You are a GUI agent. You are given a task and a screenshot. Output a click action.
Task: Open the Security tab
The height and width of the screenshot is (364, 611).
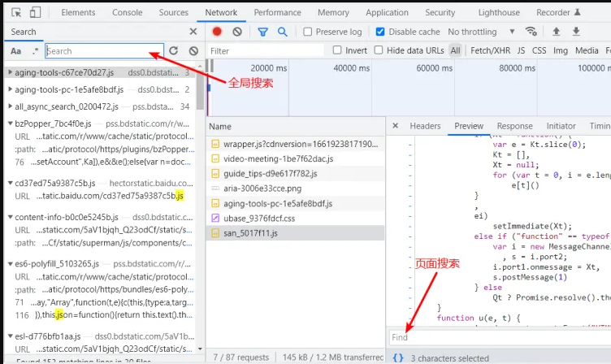click(x=440, y=12)
